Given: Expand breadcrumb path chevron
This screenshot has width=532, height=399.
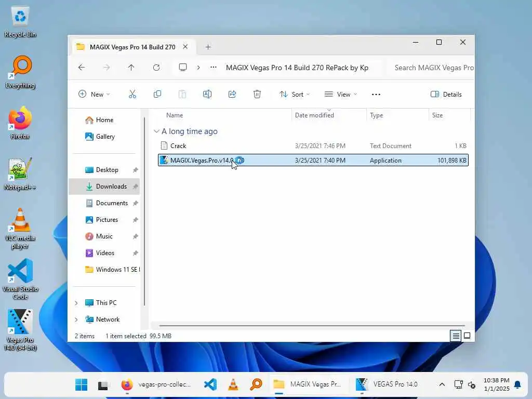Looking at the screenshot, I should click(198, 68).
